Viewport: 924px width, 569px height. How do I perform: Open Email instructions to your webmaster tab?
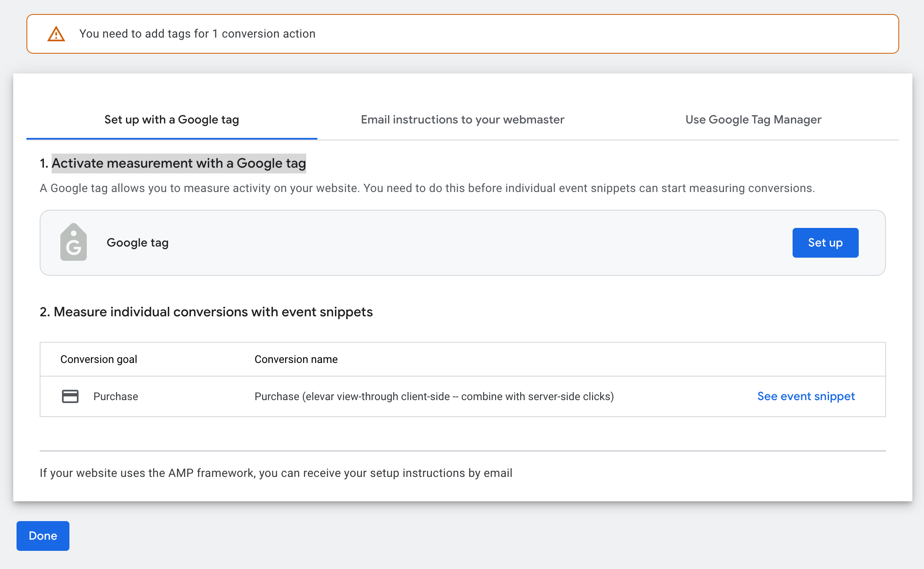click(x=462, y=120)
